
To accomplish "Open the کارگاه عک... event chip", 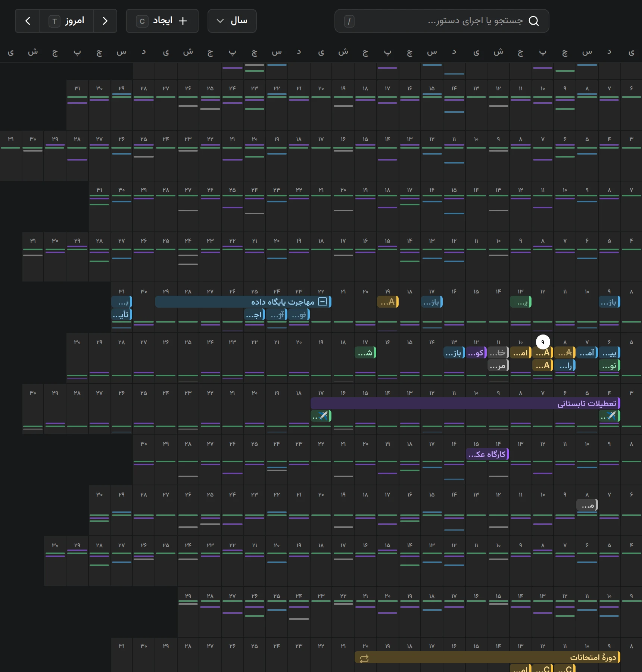I will (x=487, y=454).
